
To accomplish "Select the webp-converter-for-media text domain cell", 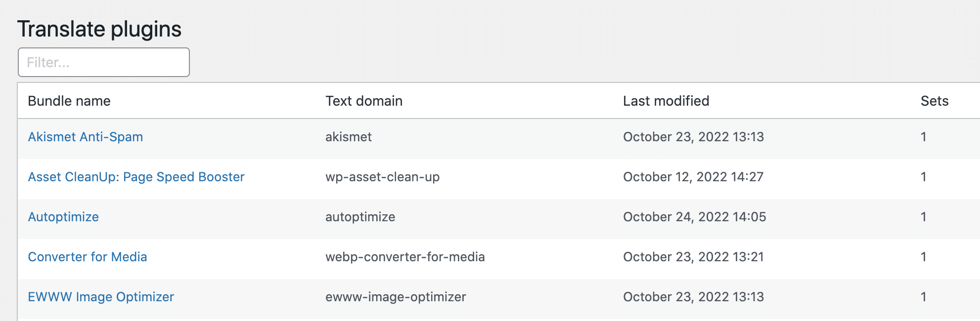I will [405, 257].
